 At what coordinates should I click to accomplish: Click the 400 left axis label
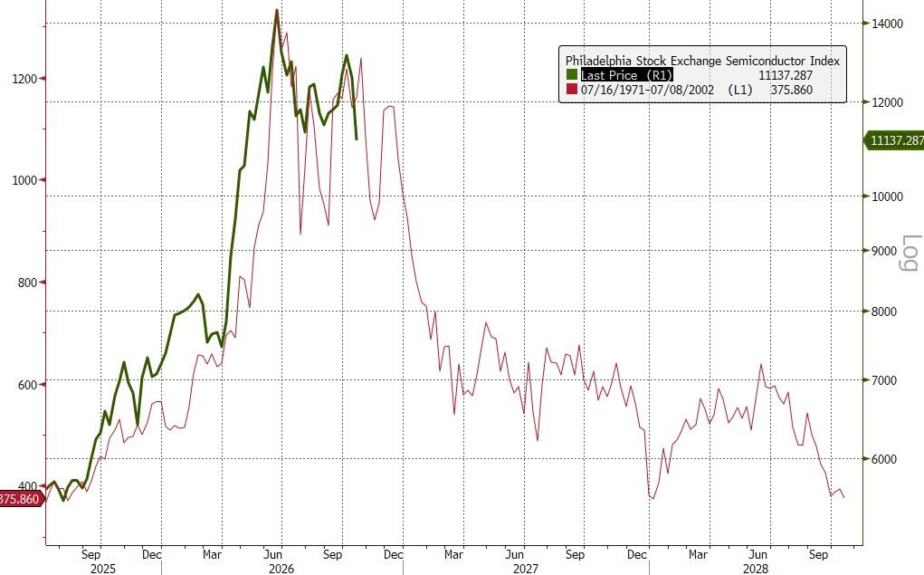[27, 486]
